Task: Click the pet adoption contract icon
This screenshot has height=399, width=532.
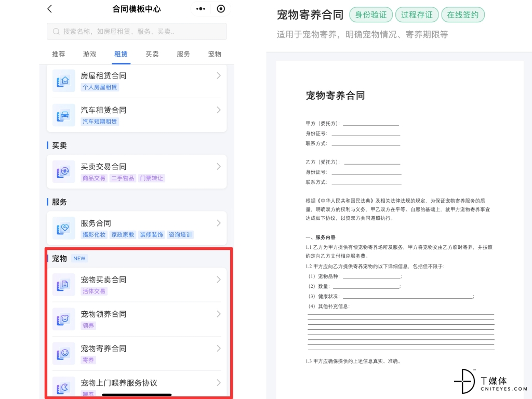Action: (x=63, y=319)
